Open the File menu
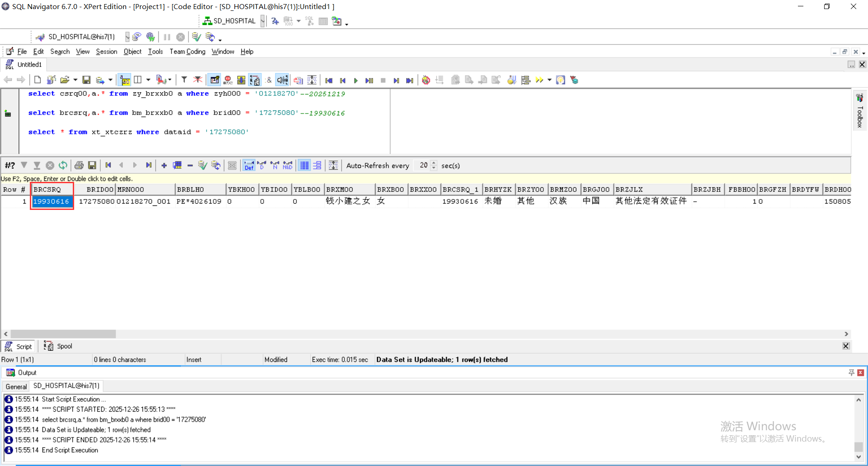The width and height of the screenshot is (868, 466). pos(22,52)
